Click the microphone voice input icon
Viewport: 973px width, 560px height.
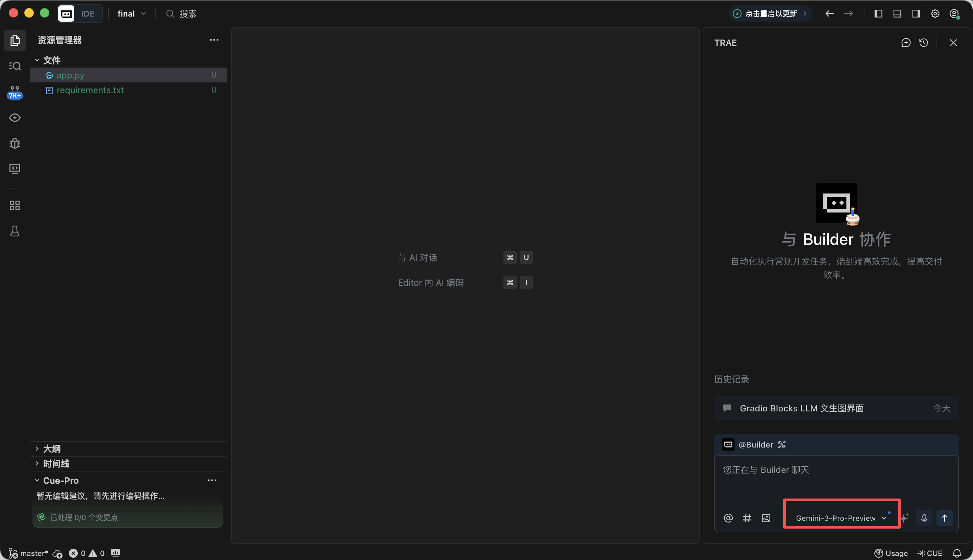(924, 518)
